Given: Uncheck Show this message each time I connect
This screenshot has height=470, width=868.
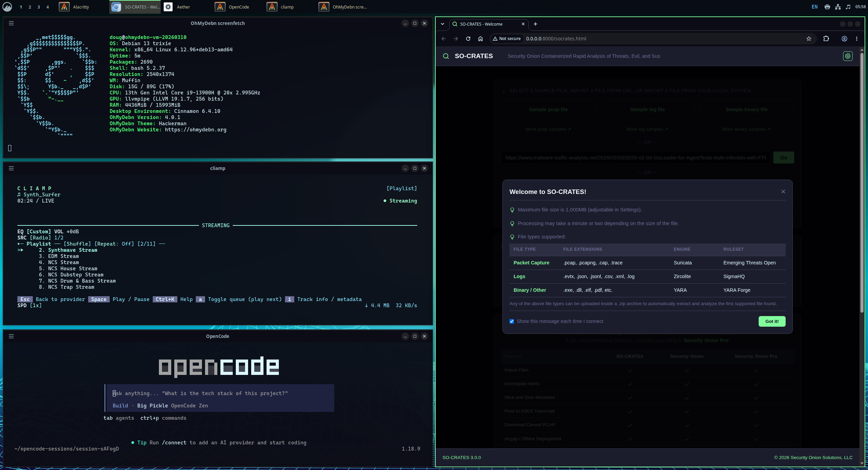Looking at the screenshot, I should 512,321.
